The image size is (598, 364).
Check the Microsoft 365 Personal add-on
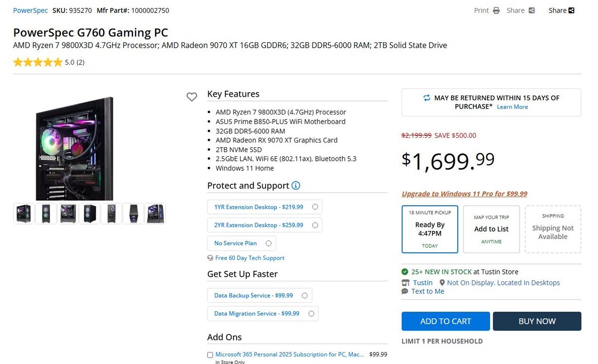[210, 355]
